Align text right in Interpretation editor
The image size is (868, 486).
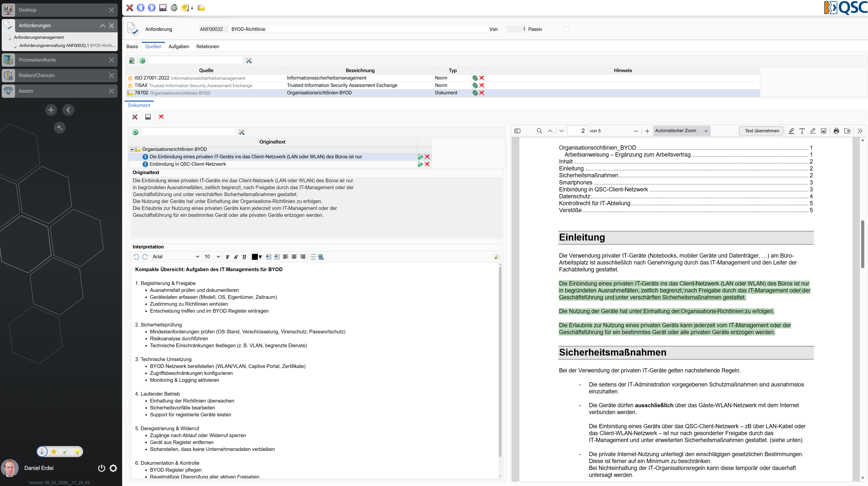tap(302, 257)
